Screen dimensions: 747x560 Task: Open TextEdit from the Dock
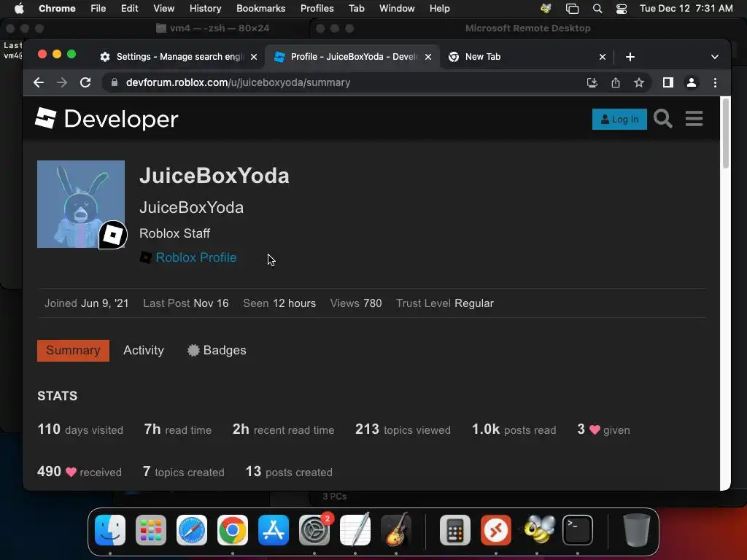click(x=355, y=530)
